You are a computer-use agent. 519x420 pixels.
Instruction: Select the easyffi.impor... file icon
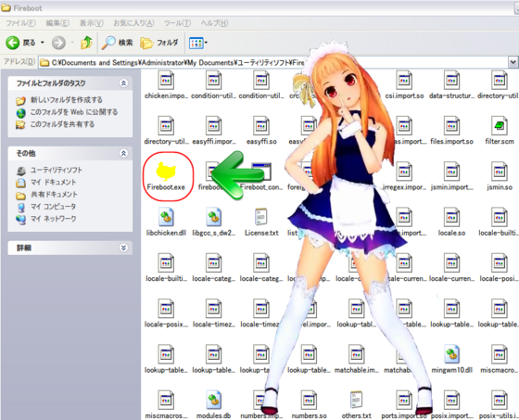click(x=213, y=126)
